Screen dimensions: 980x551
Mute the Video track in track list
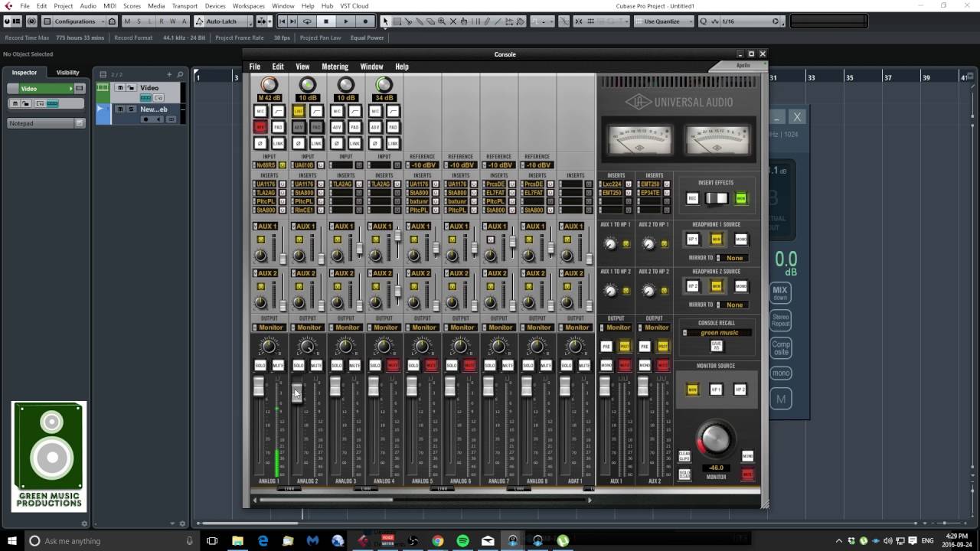click(120, 88)
